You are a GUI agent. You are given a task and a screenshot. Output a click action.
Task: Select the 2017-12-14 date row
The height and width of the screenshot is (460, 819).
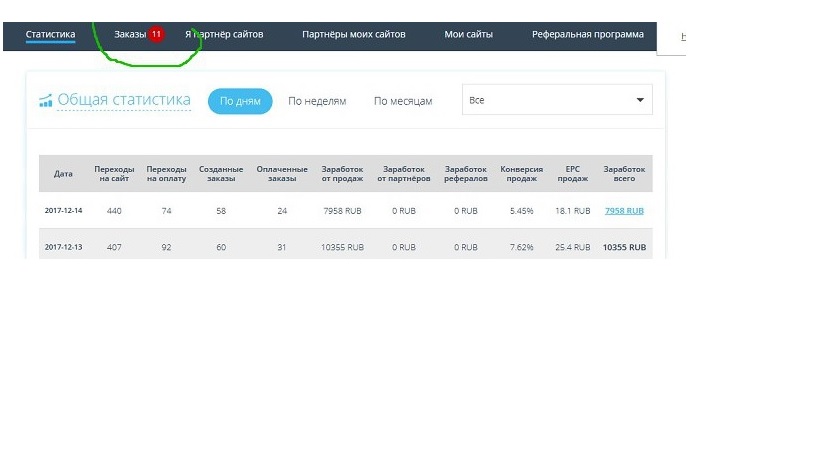[63, 211]
